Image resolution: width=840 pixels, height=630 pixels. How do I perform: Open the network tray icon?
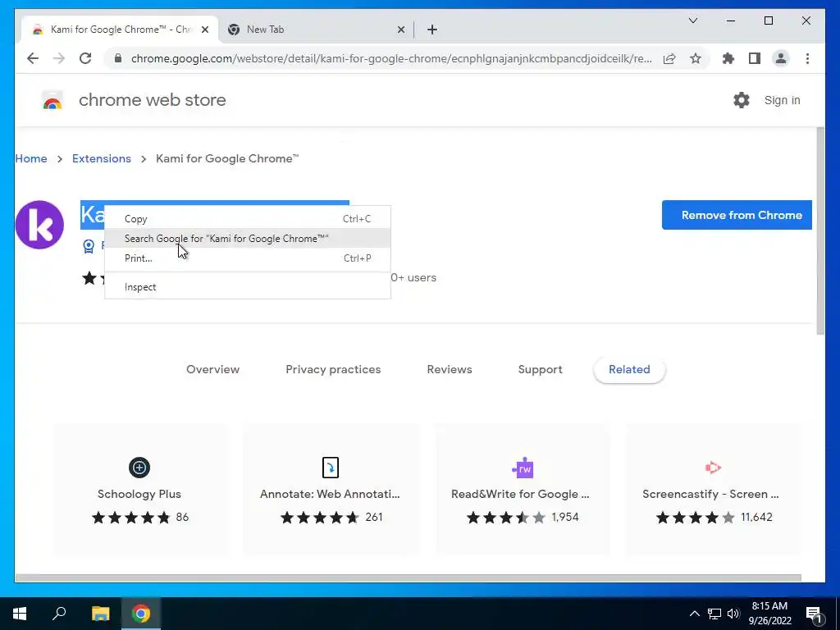714,614
